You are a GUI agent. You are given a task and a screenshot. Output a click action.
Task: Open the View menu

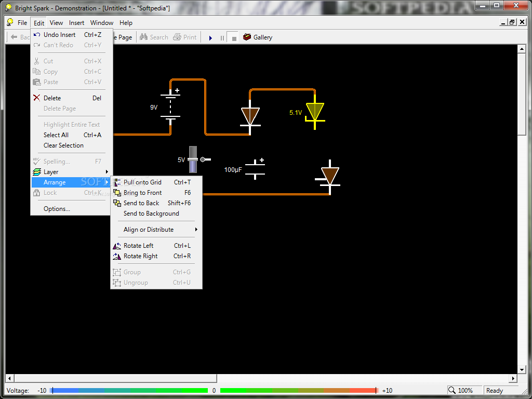(x=56, y=23)
